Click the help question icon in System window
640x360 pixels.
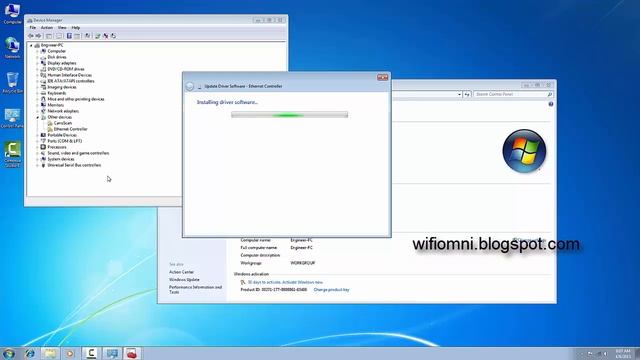click(551, 104)
